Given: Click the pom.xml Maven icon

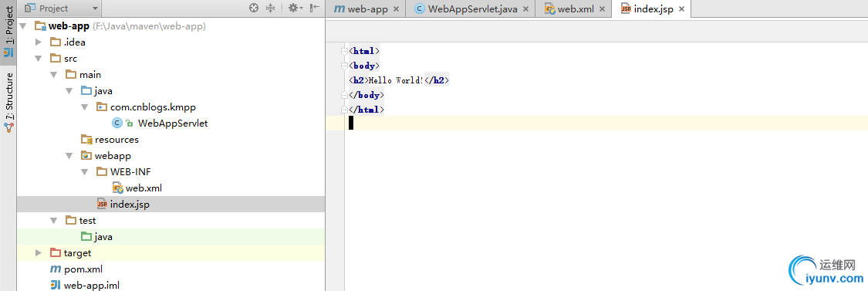Looking at the screenshot, I should (56, 269).
